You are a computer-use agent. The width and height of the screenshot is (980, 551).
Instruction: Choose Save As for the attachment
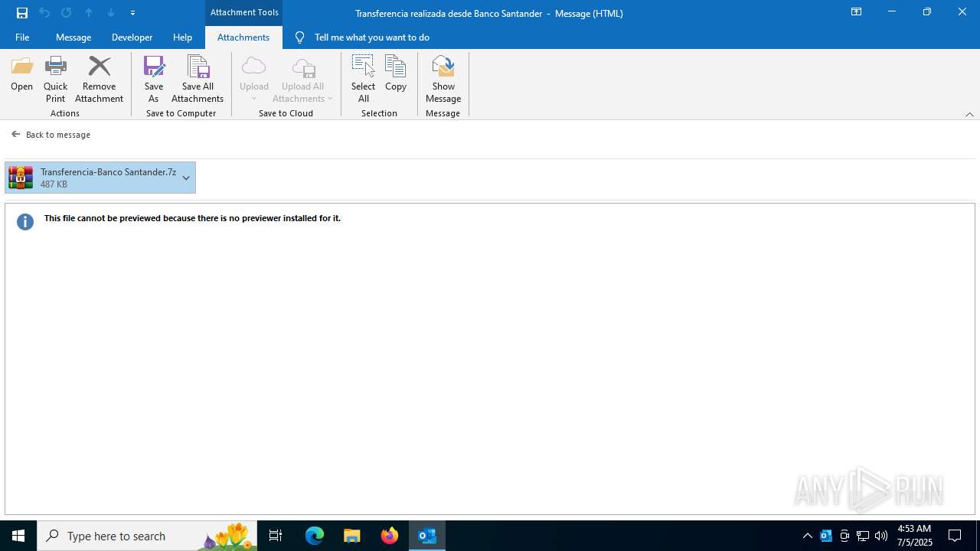(x=154, y=79)
